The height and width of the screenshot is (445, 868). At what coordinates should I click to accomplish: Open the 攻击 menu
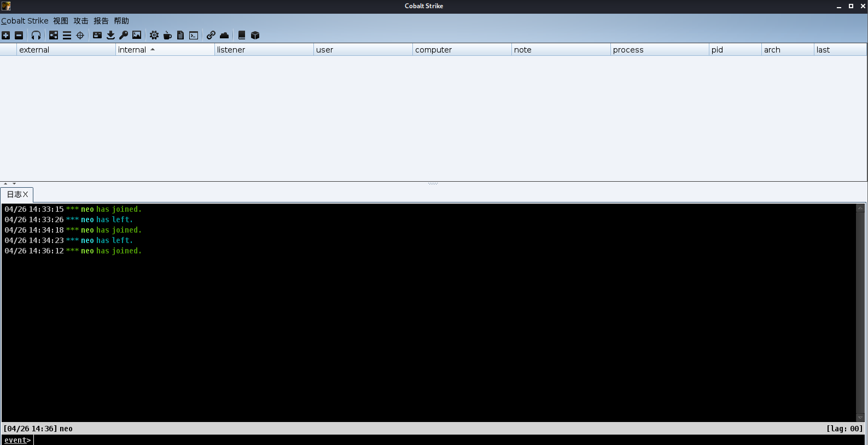[x=81, y=21]
